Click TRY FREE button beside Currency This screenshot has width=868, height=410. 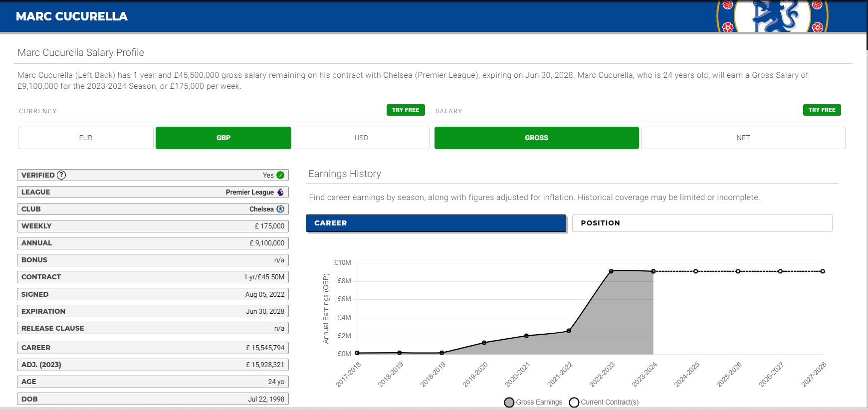(x=406, y=110)
